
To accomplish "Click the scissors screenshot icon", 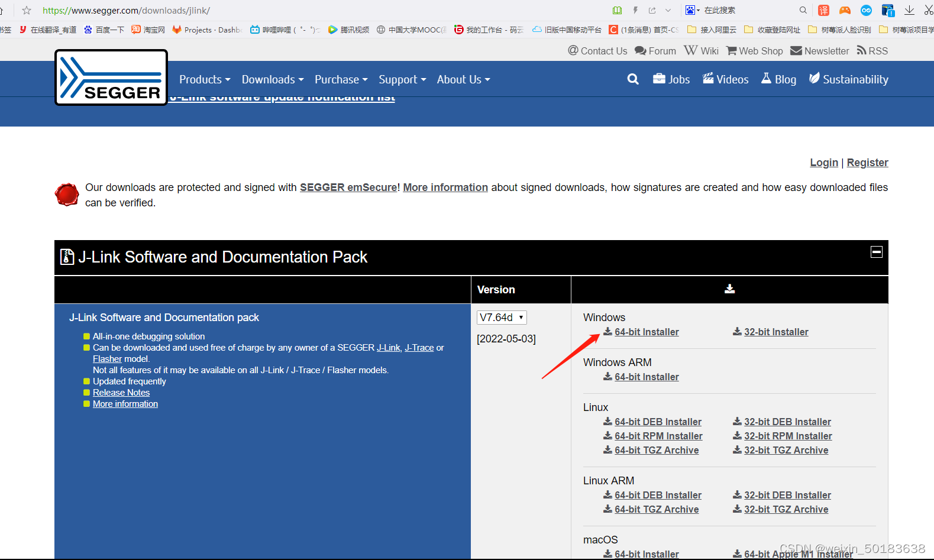I will (x=929, y=10).
